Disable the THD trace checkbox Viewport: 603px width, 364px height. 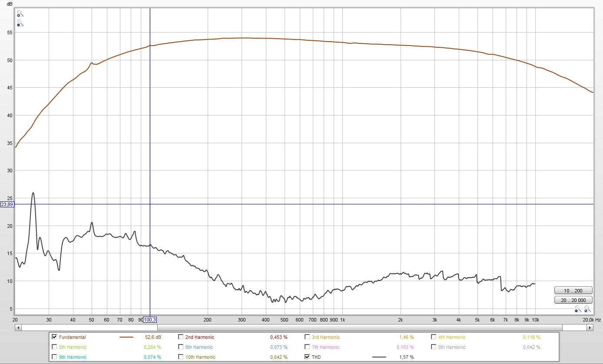tap(308, 357)
